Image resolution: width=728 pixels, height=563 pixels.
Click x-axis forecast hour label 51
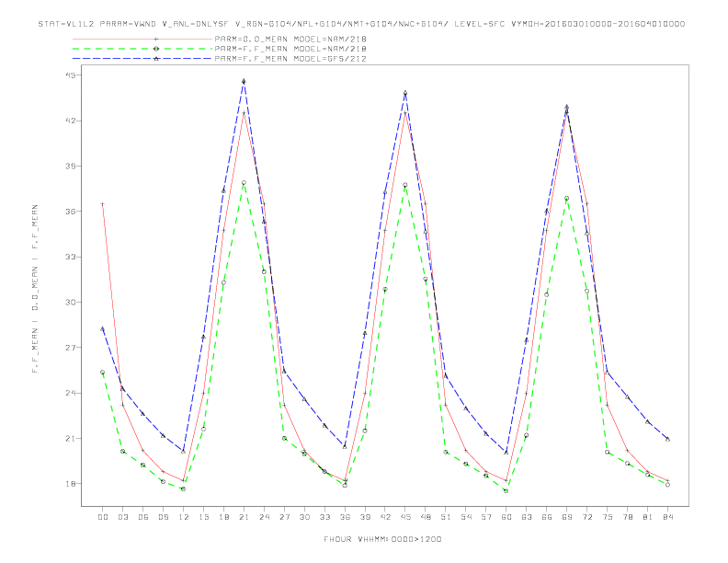click(446, 517)
